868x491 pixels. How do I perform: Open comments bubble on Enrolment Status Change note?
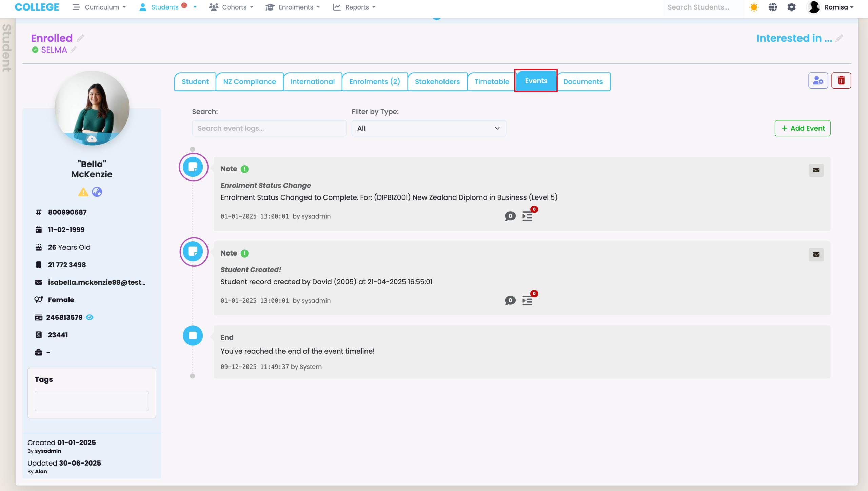coord(510,216)
